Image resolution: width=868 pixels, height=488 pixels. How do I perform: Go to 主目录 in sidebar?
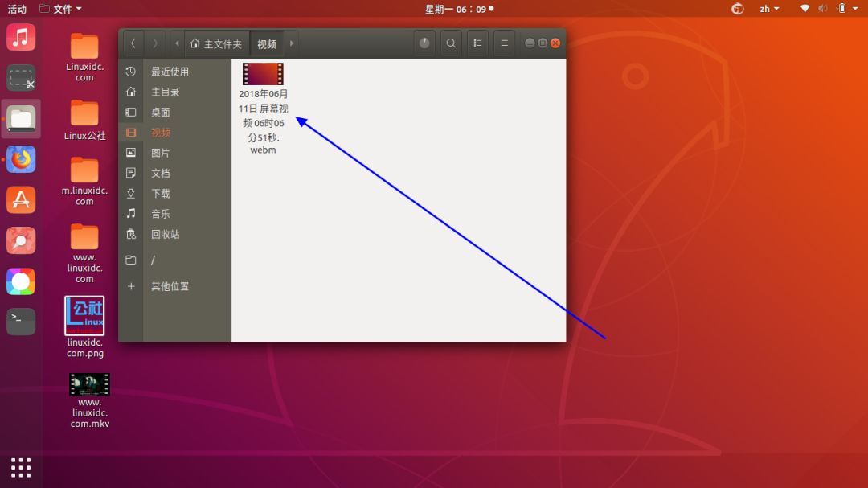point(165,92)
